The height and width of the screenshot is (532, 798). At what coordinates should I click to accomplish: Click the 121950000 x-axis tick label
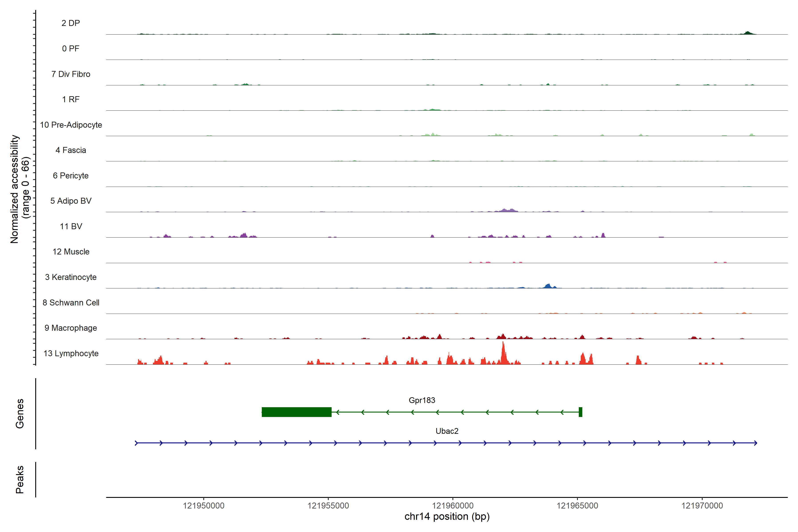(x=203, y=506)
